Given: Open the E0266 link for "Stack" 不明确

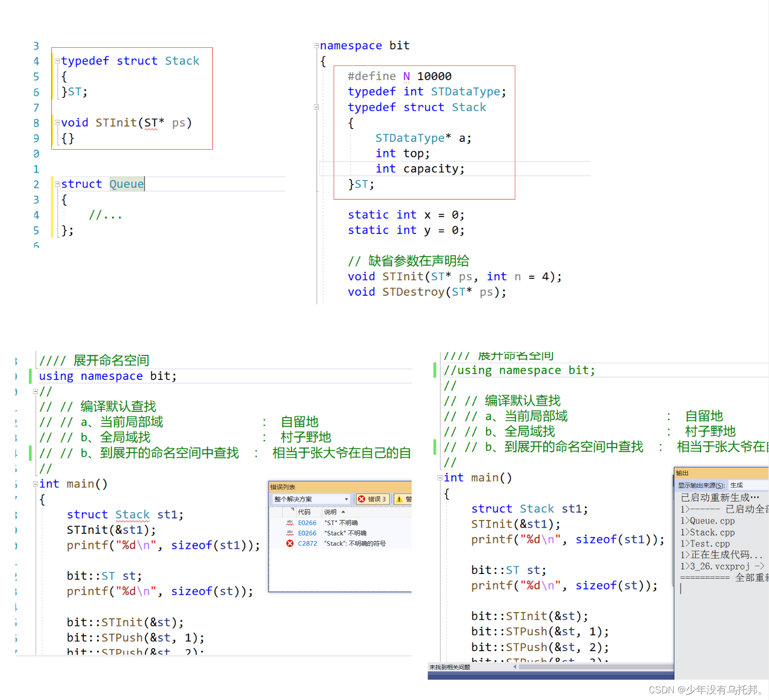Looking at the screenshot, I should pyautogui.click(x=307, y=533).
